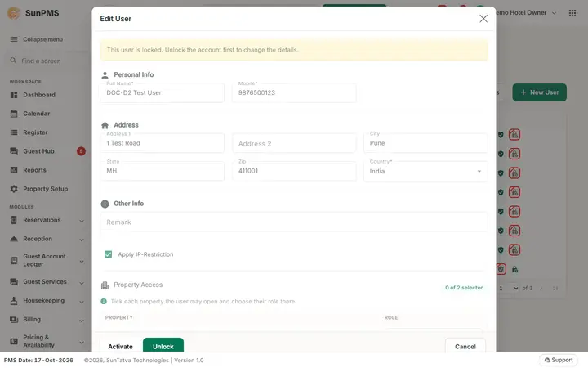Click the State field showing MH
The height and width of the screenshot is (368, 588).
162,171
